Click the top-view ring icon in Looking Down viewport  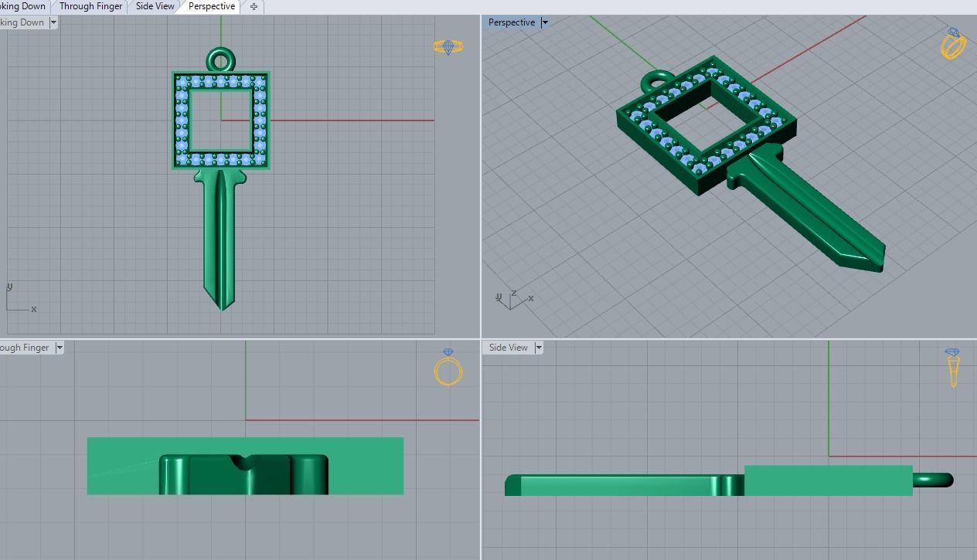[x=448, y=47]
